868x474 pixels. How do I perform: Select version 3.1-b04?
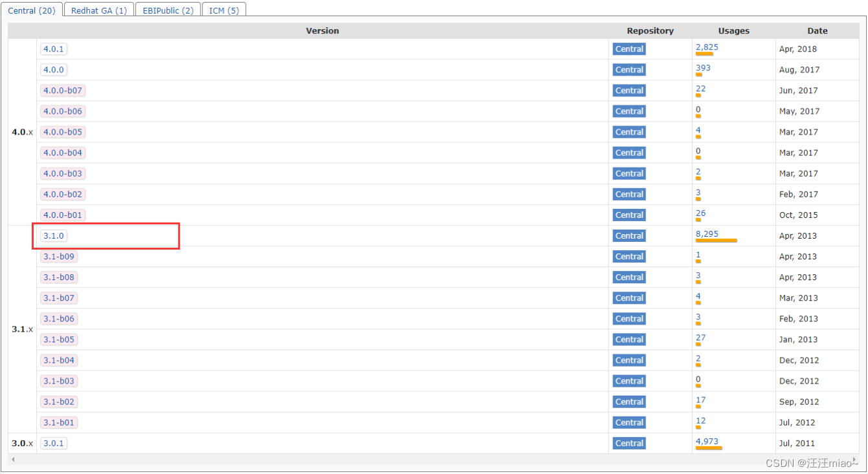[59, 360]
